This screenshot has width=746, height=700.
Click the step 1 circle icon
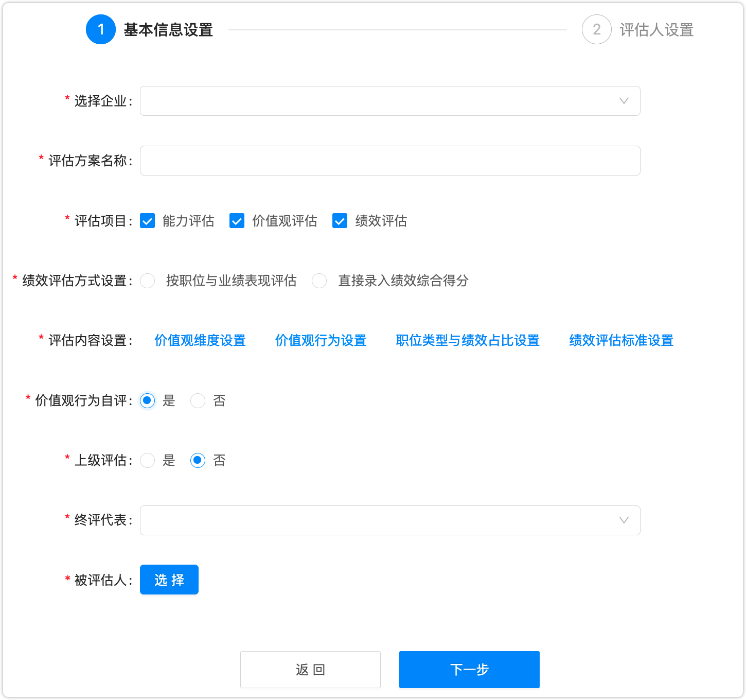coord(101,29)
